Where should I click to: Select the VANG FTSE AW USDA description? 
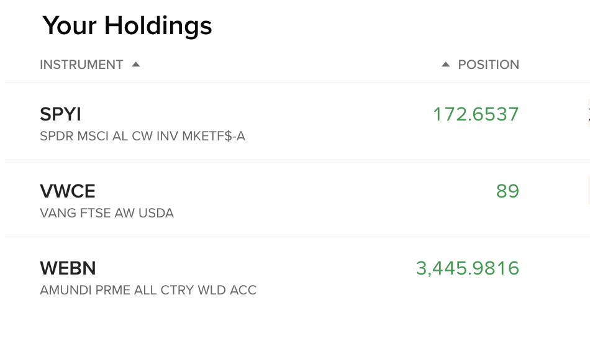pos(107,213)
